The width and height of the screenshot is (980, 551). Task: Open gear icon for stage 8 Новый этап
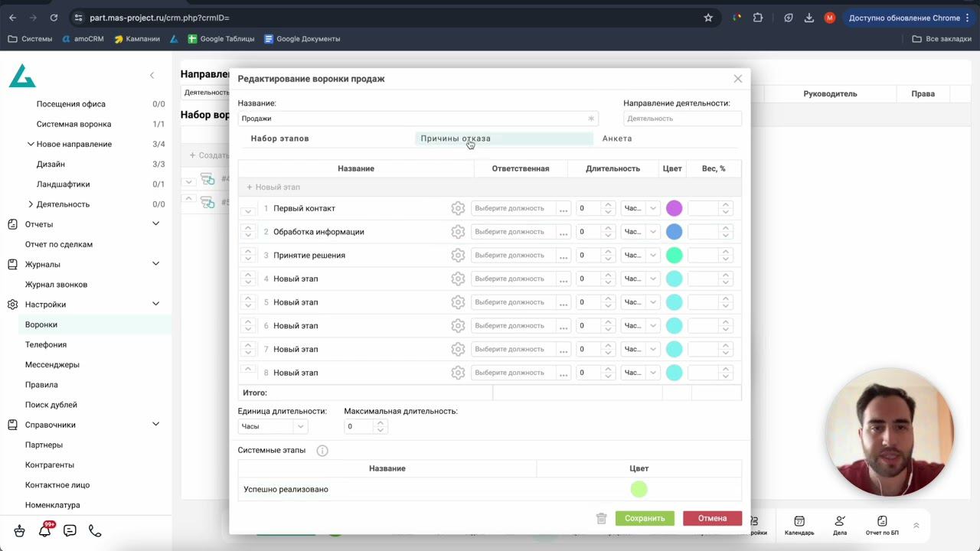pos(458,373)
